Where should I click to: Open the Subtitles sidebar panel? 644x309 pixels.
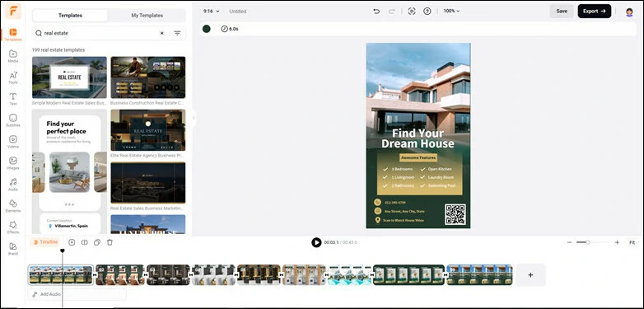[13, 120]
